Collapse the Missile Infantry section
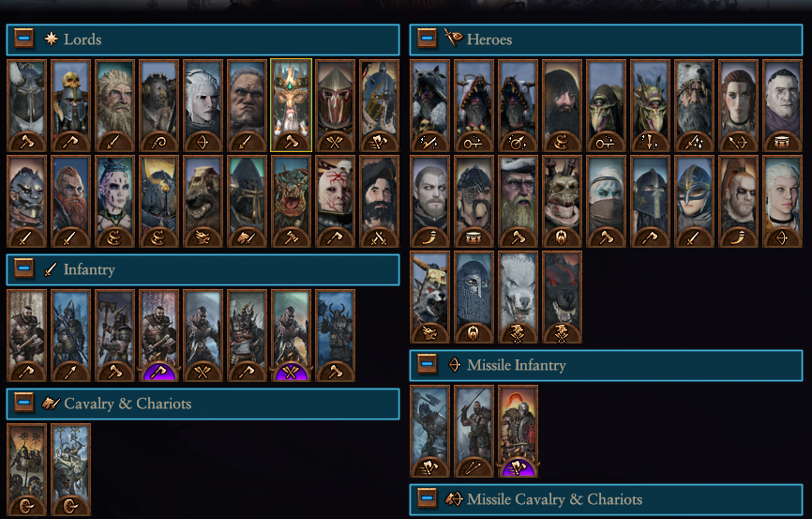 click(x=428, y=364)
